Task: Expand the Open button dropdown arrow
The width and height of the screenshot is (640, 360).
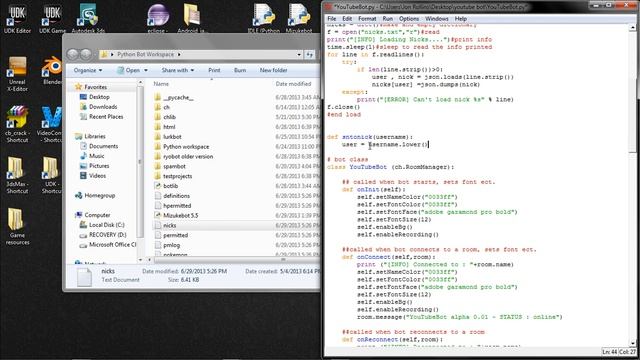Action: tap(146, 70)
